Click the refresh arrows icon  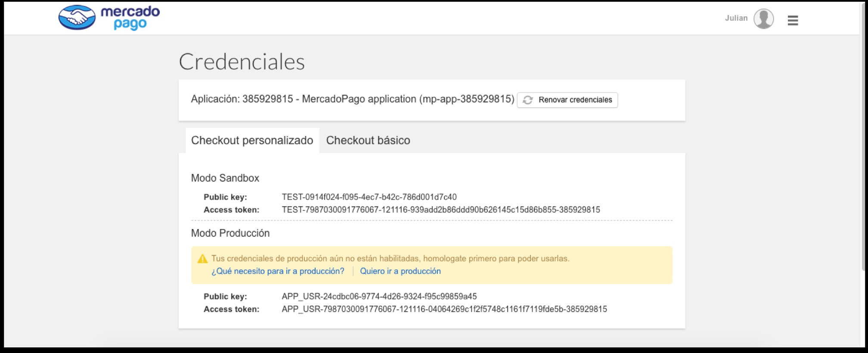pyautogui.click(x=528, y=100)
